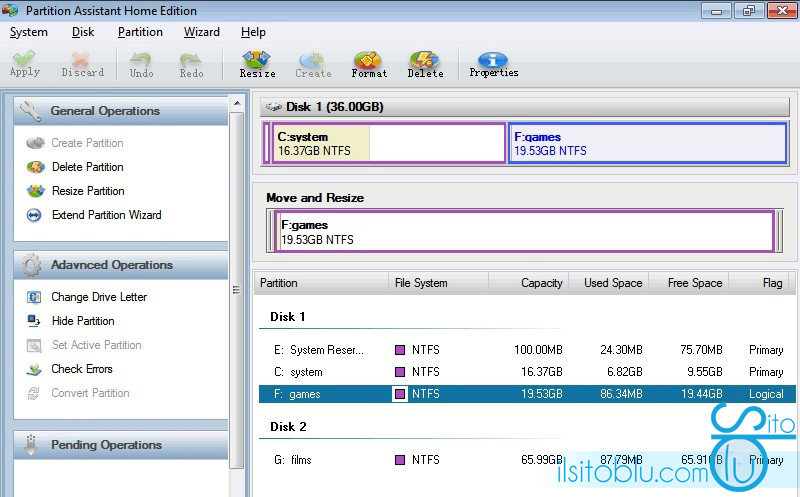This screenshot has width=800, height=497.
Task: Click the Delete Partition icon in sidebar
Action: click(35, 167)
